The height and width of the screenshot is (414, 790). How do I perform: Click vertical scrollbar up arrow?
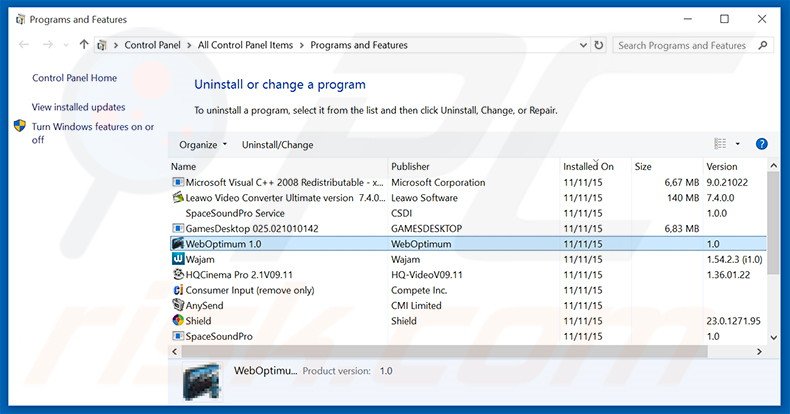point(773,165)
